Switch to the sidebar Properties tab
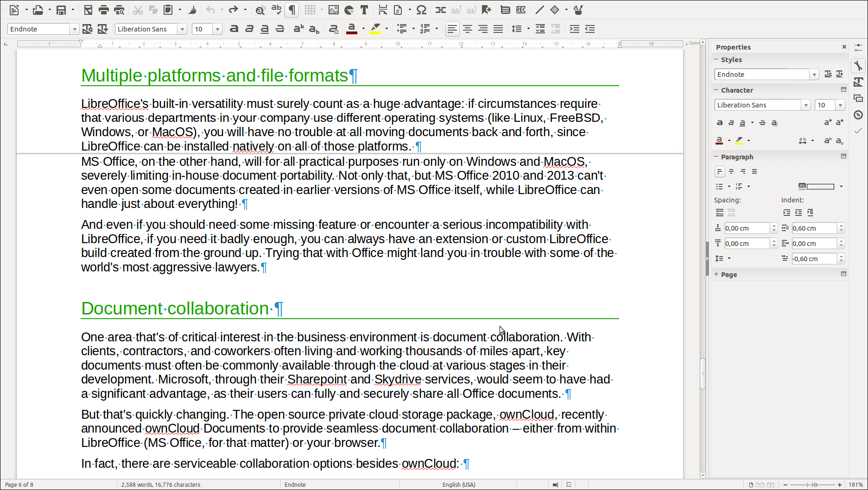The height and width of the screenshot is (490, 868). tap(858, 66)
